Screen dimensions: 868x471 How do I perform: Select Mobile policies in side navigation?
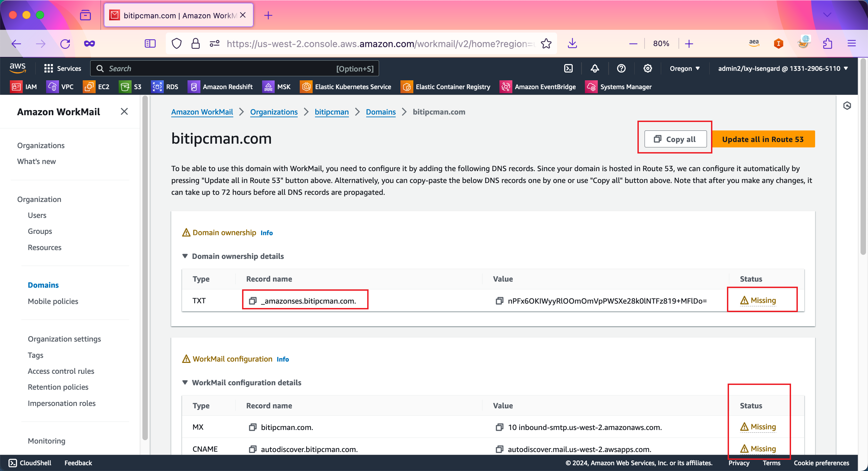[53, 301]
